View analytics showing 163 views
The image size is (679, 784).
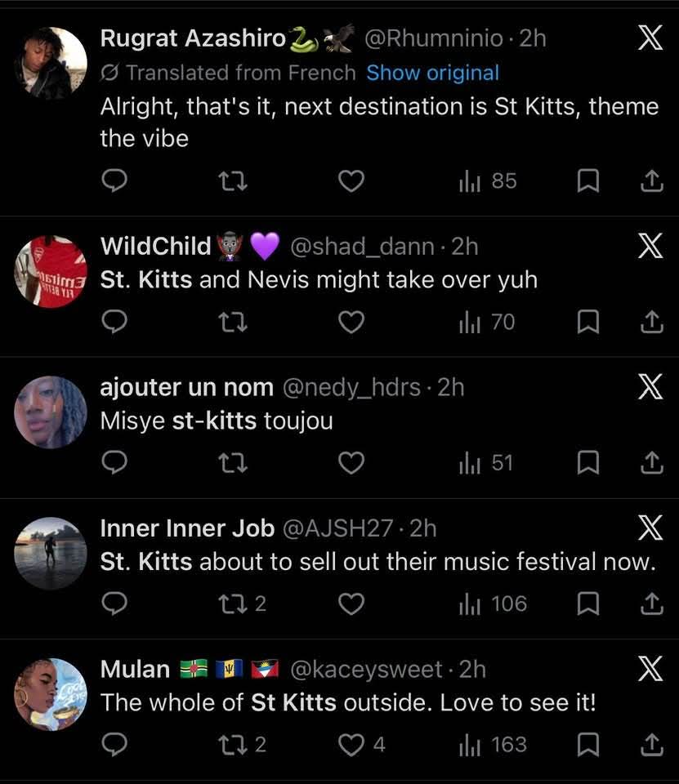(x=493, y=745)
